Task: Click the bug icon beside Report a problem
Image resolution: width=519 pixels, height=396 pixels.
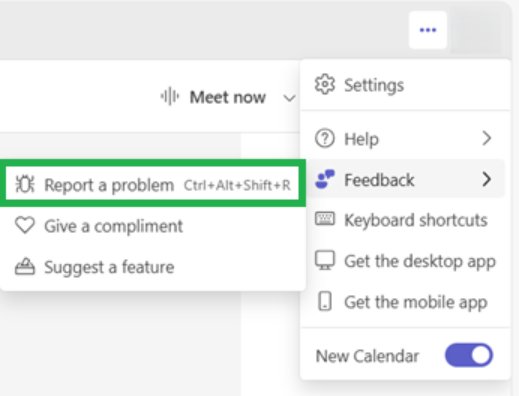Action: tap(25, 184)
